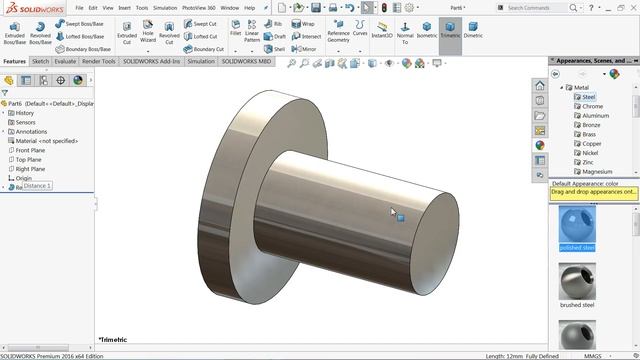
Task: Switch to SOLIDWORKS MBD tab
Action: click(x=247, y=61)
